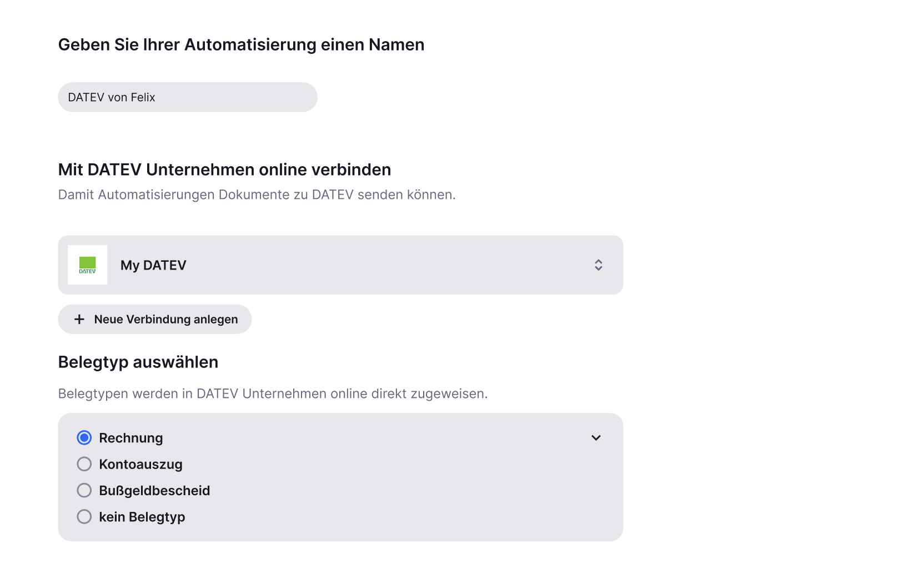Screen dimensions: 924x568
Task: Click the up-down arrows beside My DATEV
Action: 598,265
